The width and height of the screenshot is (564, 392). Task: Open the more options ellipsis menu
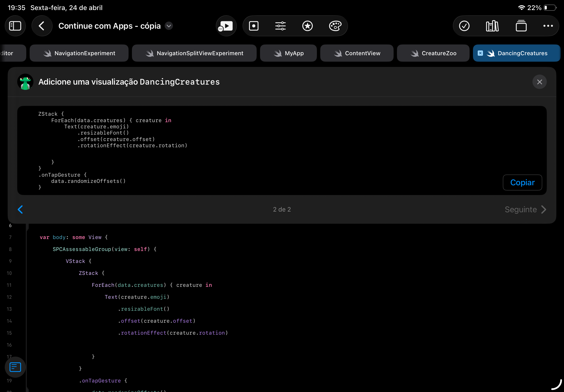pos(548,26)
